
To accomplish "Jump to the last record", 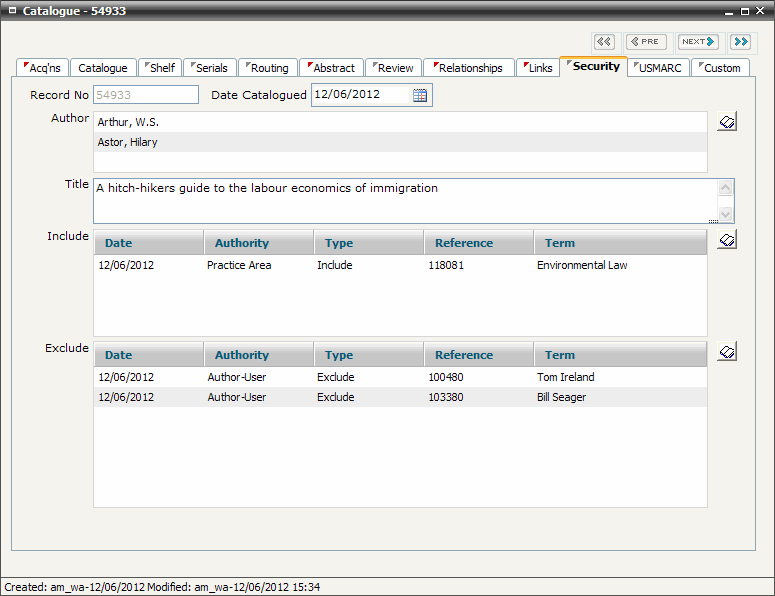I will (x=740, y=41).
